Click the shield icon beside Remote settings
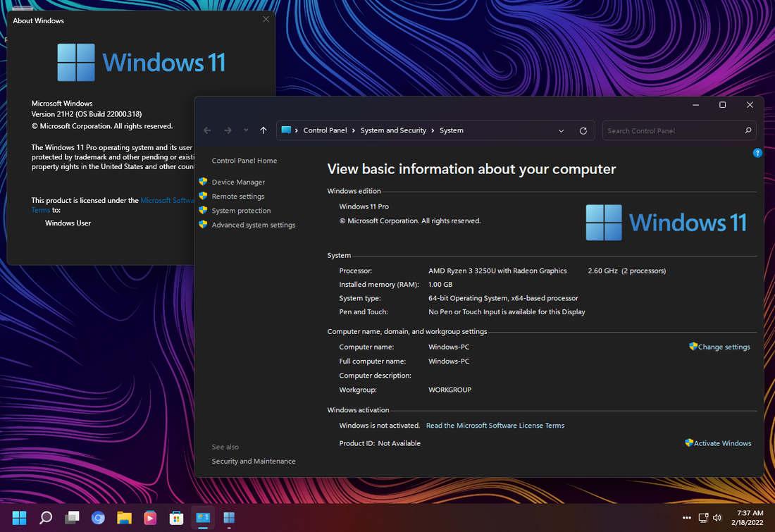The height and width of the screenshot is (532, 775). (203, 196)
